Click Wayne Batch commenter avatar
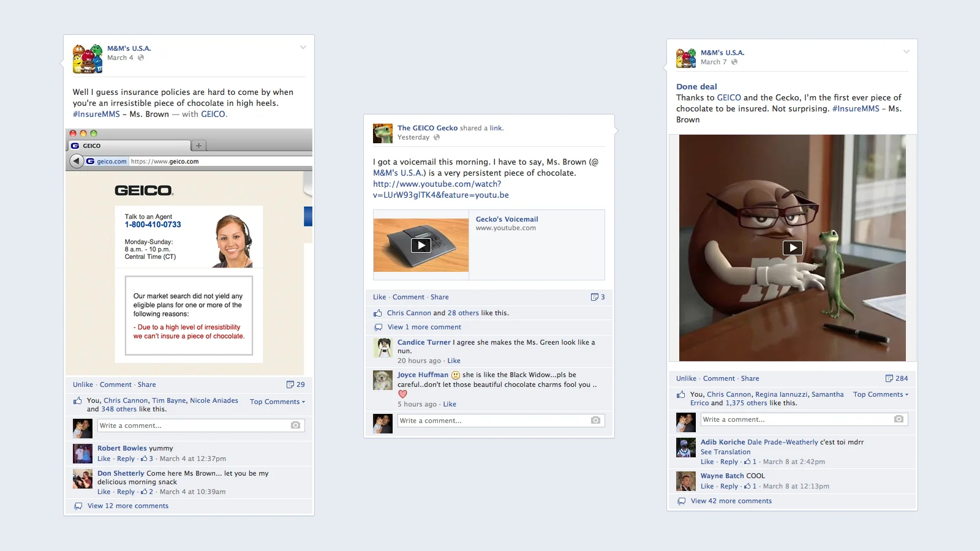The height and width of the screenshot is (551, 980). (x=686, y=481)
